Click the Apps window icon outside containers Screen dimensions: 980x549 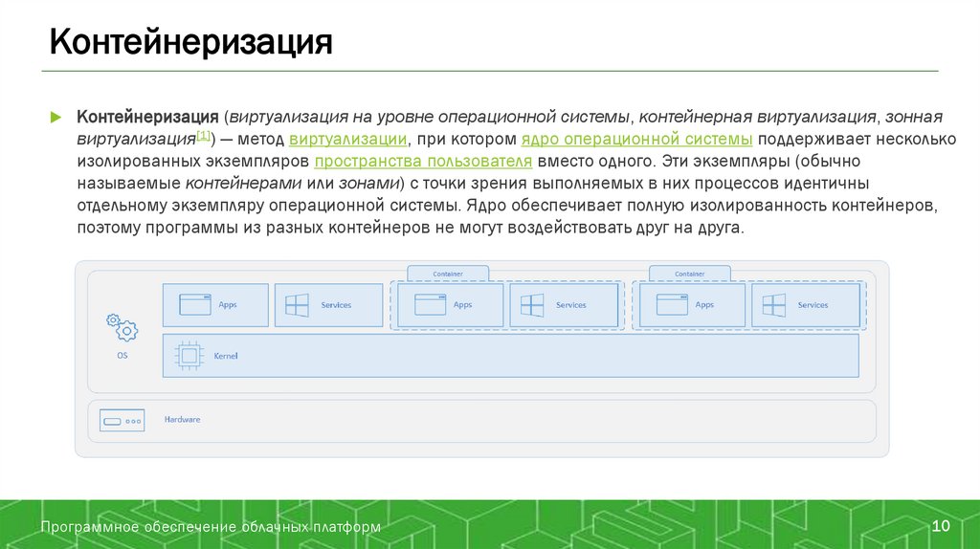(x=195, y=305)
